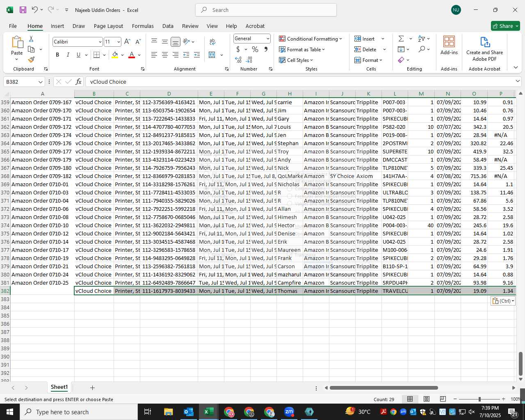Toggle Underline formatting
The width and height of the screenshot is (525, 420).
point(78,55)
